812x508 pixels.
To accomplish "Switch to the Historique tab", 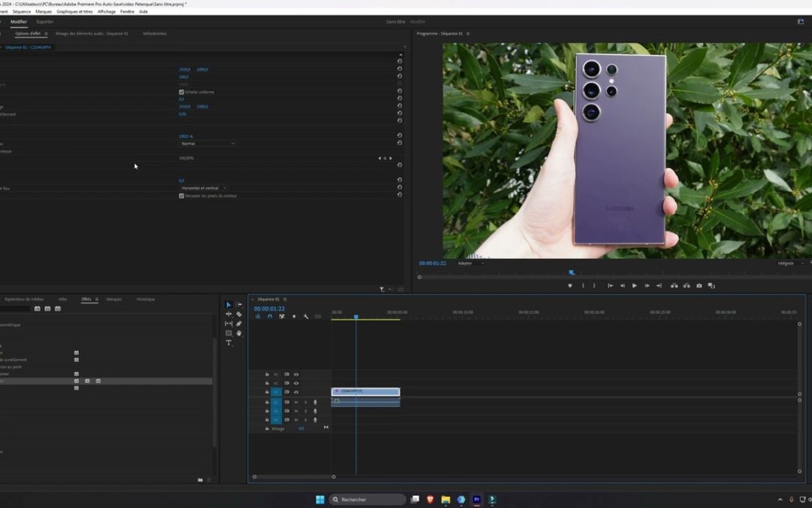I will click(146, 299).
